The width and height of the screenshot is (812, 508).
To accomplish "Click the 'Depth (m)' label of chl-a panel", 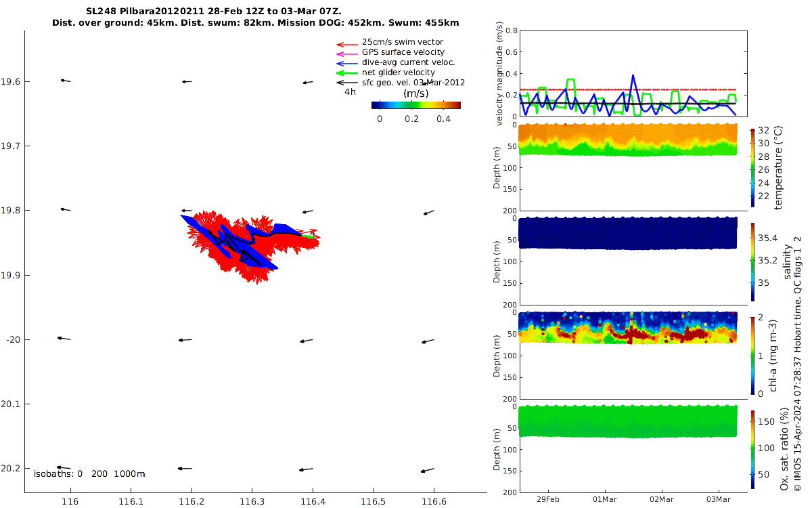I will click(x=497, y=356).
